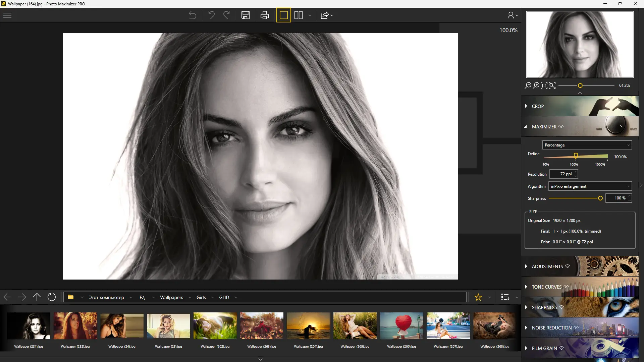This screenshot has height=362, width=644.
Task: Click the favorites star icon
Action: pos(478,297)
